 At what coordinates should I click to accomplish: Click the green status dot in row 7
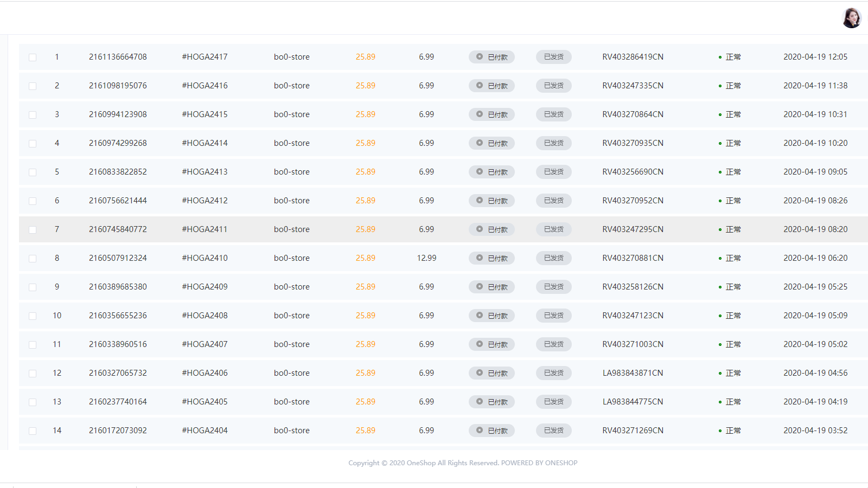click(x=720, y=230)
